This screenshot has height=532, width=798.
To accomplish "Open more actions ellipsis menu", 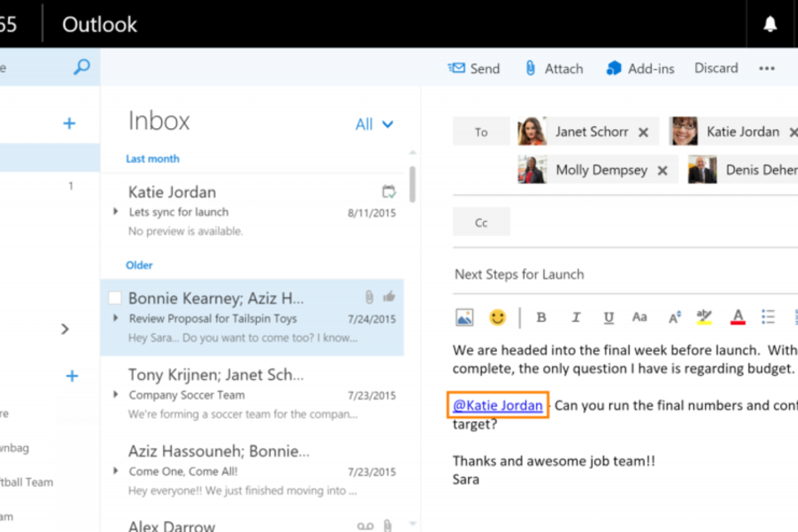I will pos(766,68).
